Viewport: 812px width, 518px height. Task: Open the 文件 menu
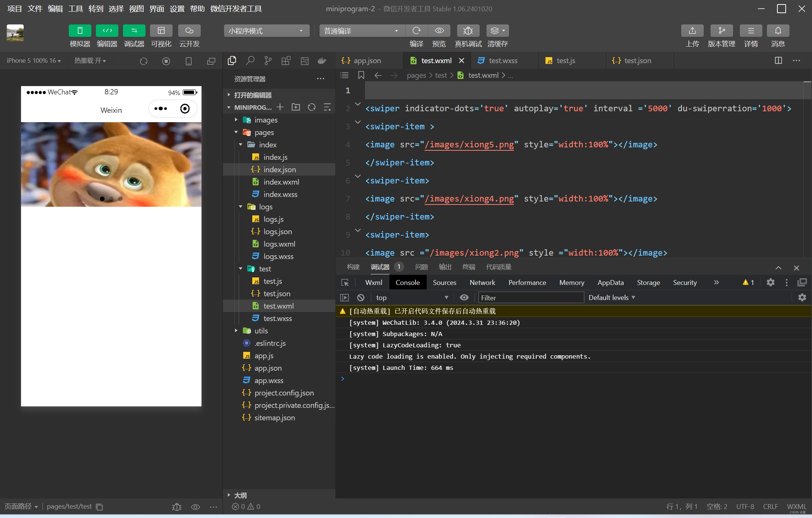(35, 9)
